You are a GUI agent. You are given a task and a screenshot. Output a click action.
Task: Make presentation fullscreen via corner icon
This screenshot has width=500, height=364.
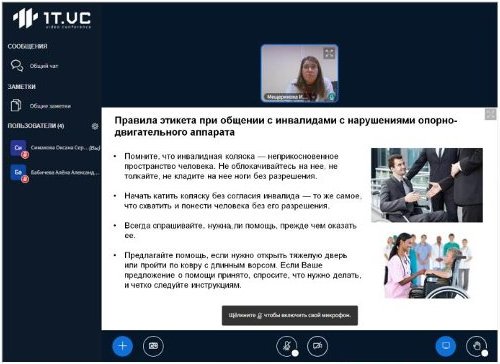point(490,114)
